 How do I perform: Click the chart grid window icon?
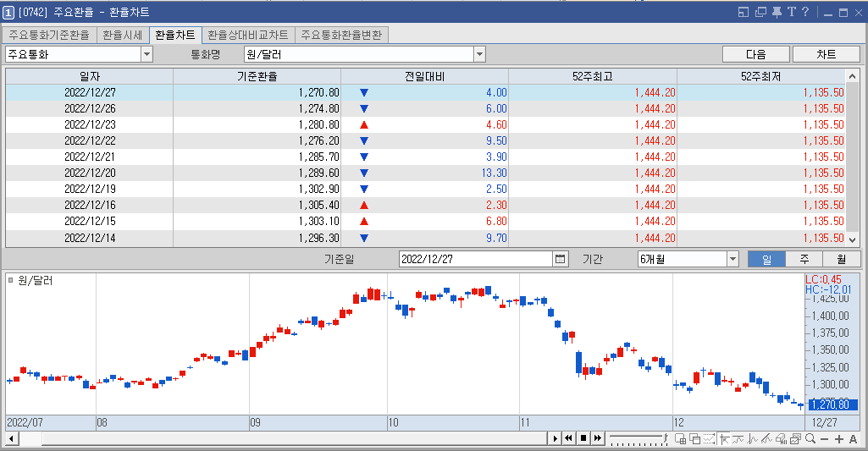[680, 439]
